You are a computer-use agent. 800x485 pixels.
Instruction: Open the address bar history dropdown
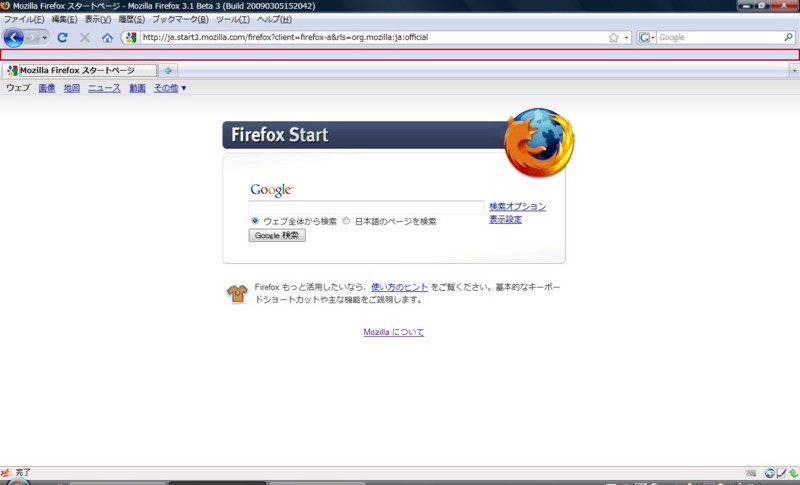[x=627, y=37]
